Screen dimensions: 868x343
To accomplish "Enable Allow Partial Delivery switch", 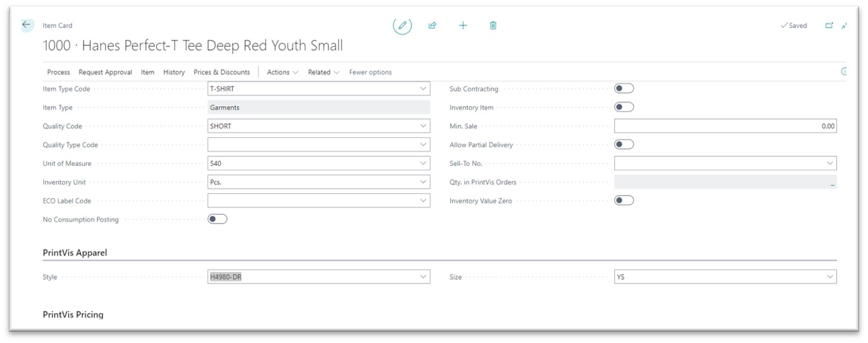I will (624, 144).
